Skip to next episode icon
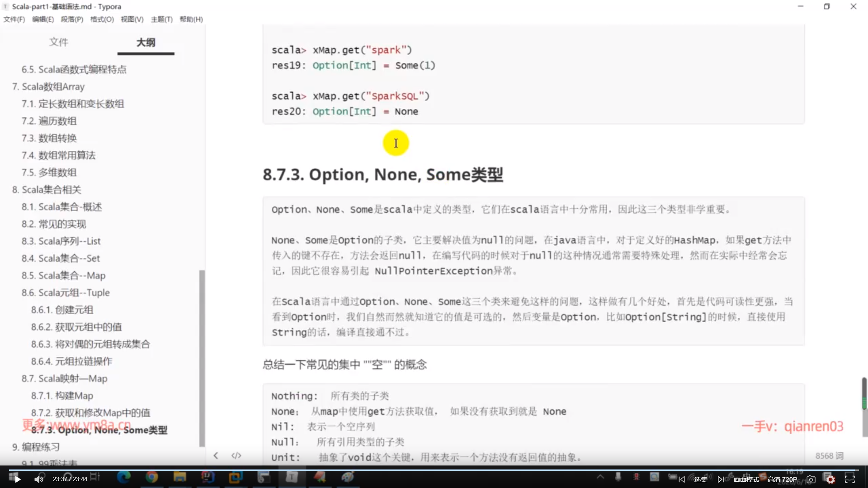 pos(720,479)
